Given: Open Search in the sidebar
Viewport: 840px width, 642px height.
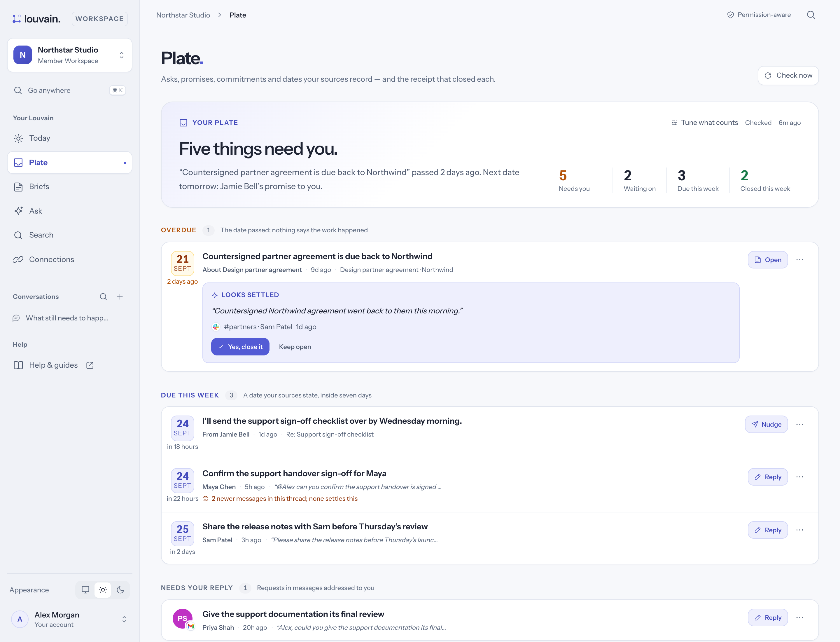Looking at the screenshot, I should [x=69, y=235].
